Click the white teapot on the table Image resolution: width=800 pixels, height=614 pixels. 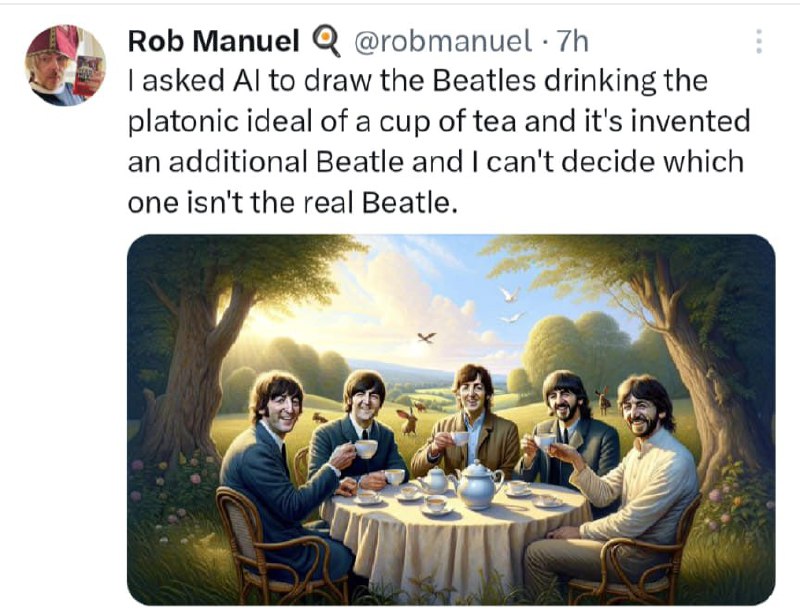(x=477, y=485)
